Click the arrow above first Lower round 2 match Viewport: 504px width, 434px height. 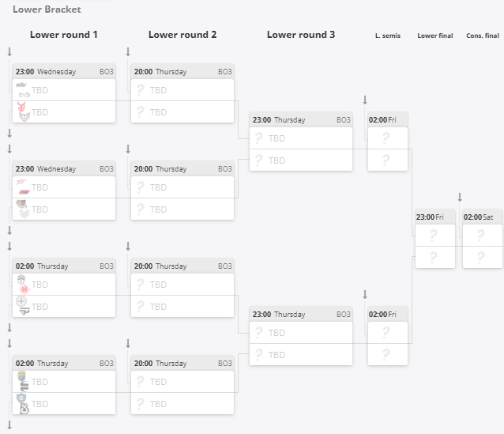(x=128, y=52)
